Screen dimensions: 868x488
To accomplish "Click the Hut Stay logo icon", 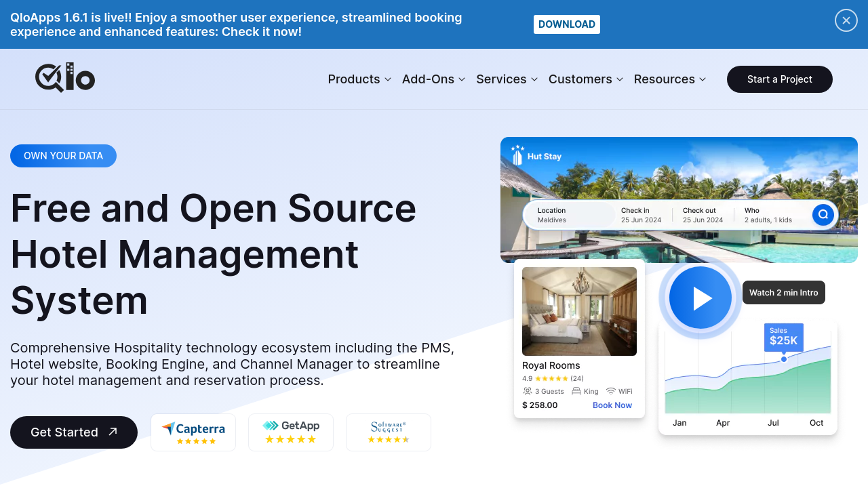I will click(518, 156).
